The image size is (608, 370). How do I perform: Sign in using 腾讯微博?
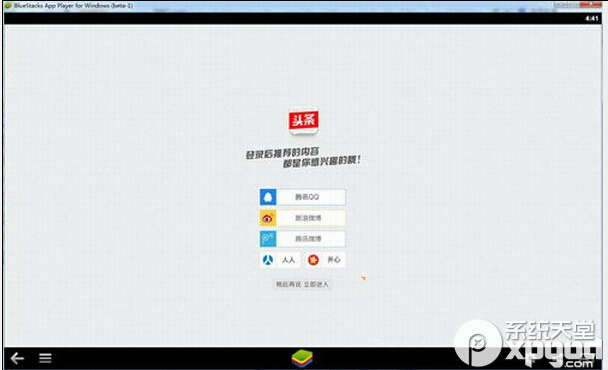click(x=302, y=239)
